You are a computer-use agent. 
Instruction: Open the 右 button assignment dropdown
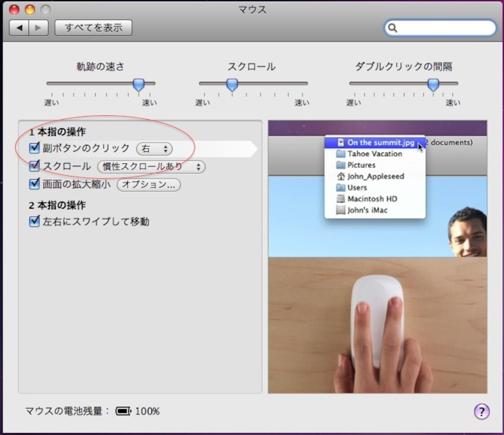pos(154,149)
